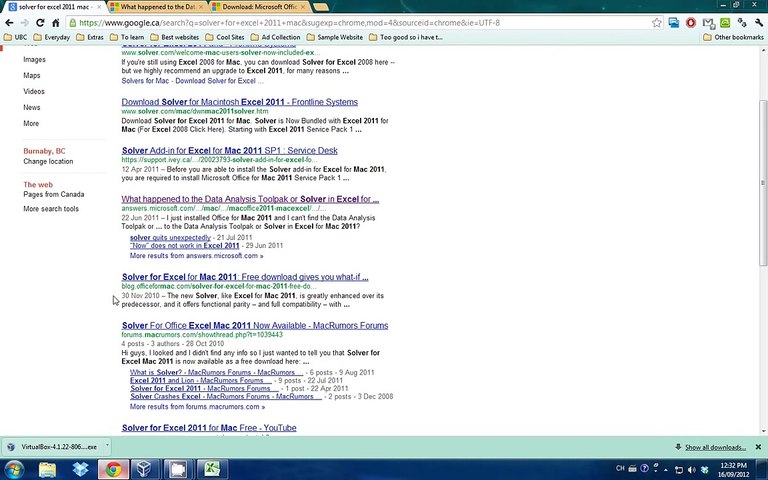Click the green extension icon
Screen dimensions: 768x480
pyautogui.click(x=725, y=23)
